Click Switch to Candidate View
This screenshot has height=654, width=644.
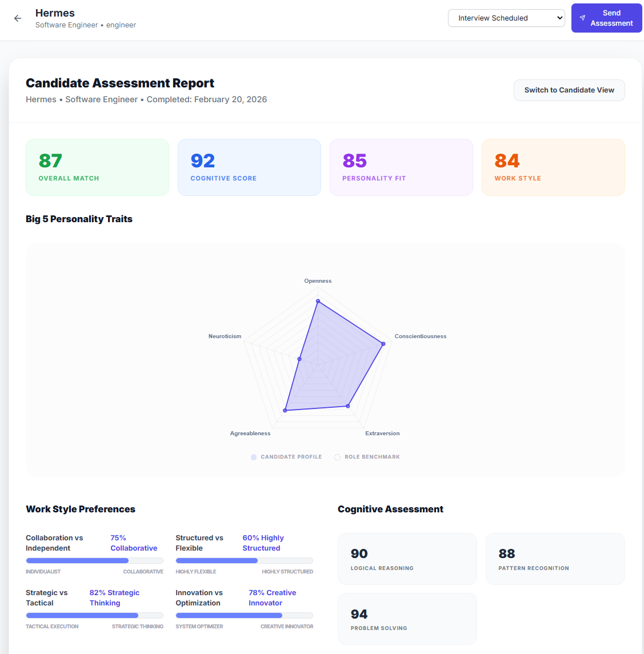tap(569, 90)
